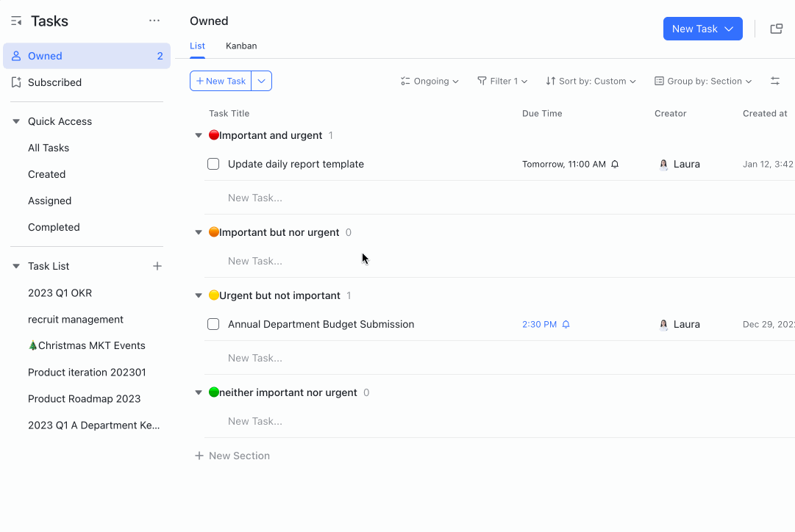Open the Ongoing status dropdown

click(x=429, y=81)
